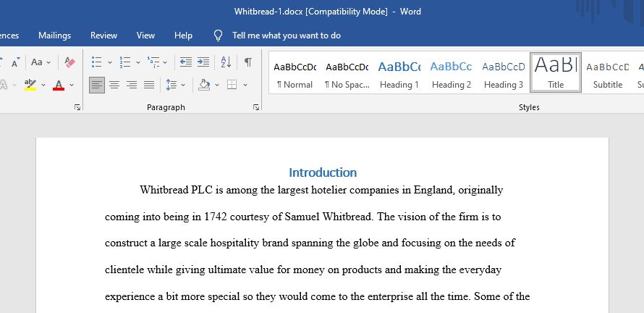This screenshot has width=644, height=313.
Task: Click the Tell me what you want to do box
Action: tap(287, 36)
